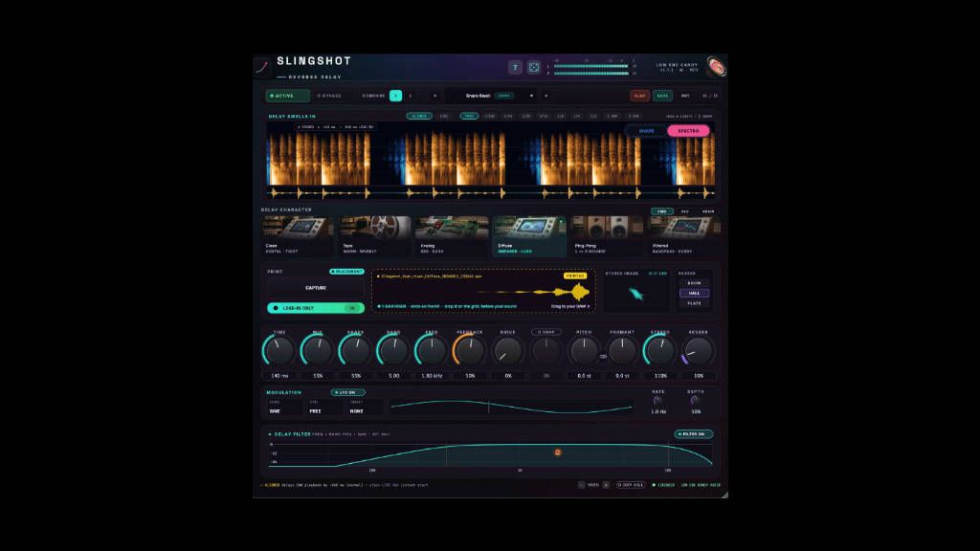Click the resize grip at window corner

[x=724, y=495]
